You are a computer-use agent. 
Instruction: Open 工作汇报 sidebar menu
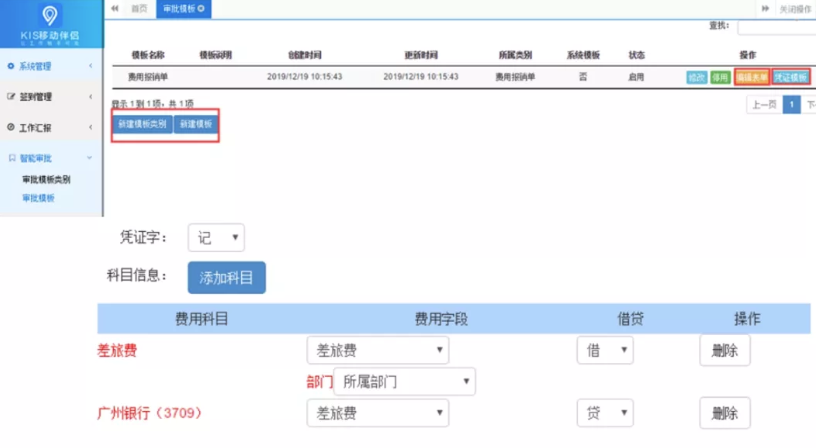50,128
